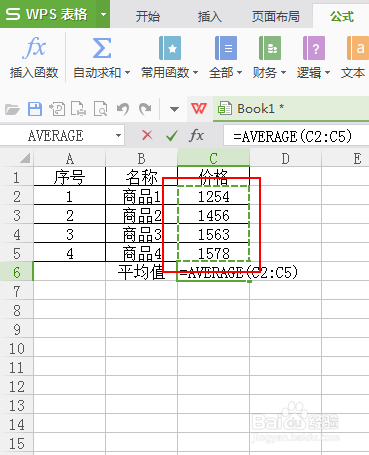
Task: Click the 自动求和 label
Action: point(97,72)
